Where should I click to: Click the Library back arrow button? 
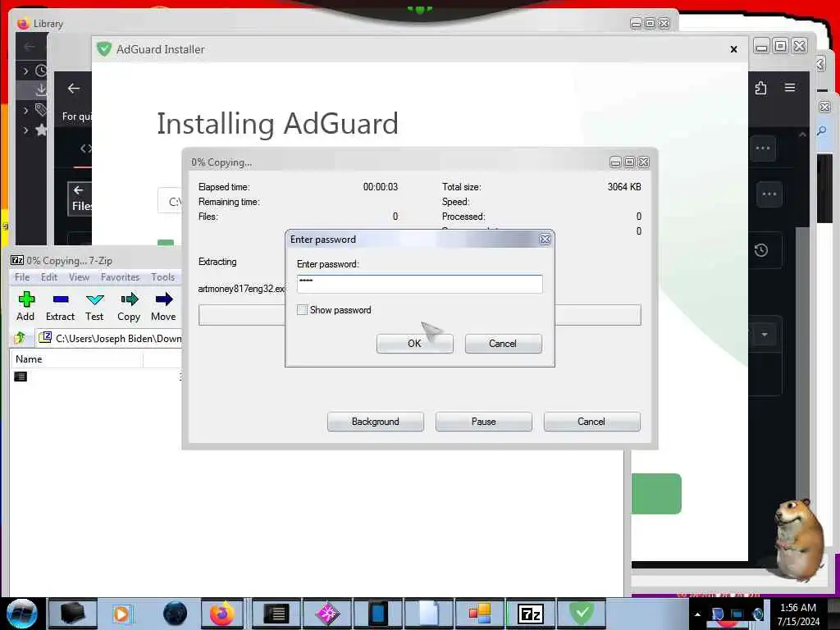point(30,47)
